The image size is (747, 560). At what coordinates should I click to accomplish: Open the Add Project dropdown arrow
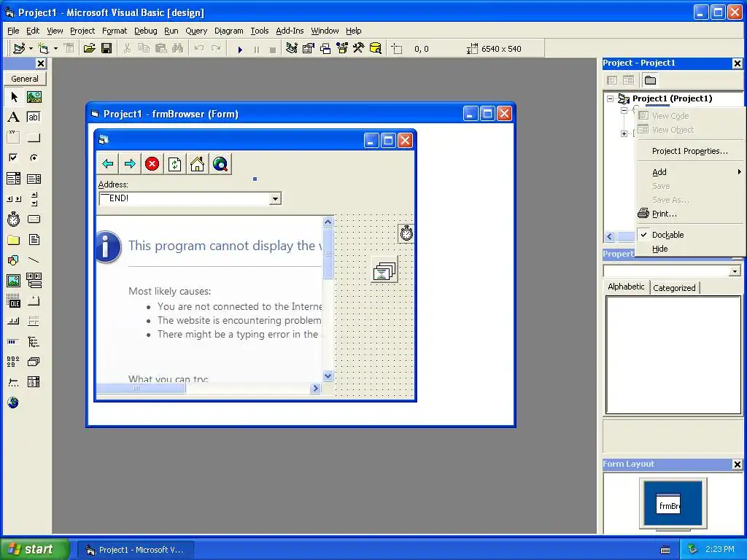pyautogui.click(x=31, y=49)
